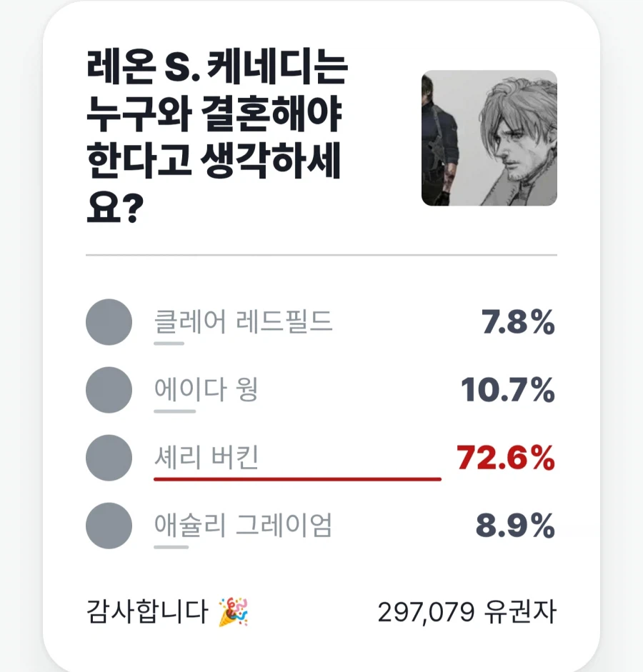This screenshot has width=643, height=672.
Task: Click the 애슐리 그레이엄 option label
Action: (243, 525)
